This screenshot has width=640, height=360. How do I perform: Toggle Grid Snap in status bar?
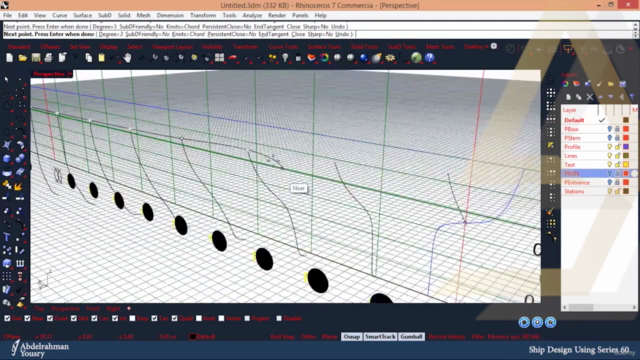click(282, 337)
